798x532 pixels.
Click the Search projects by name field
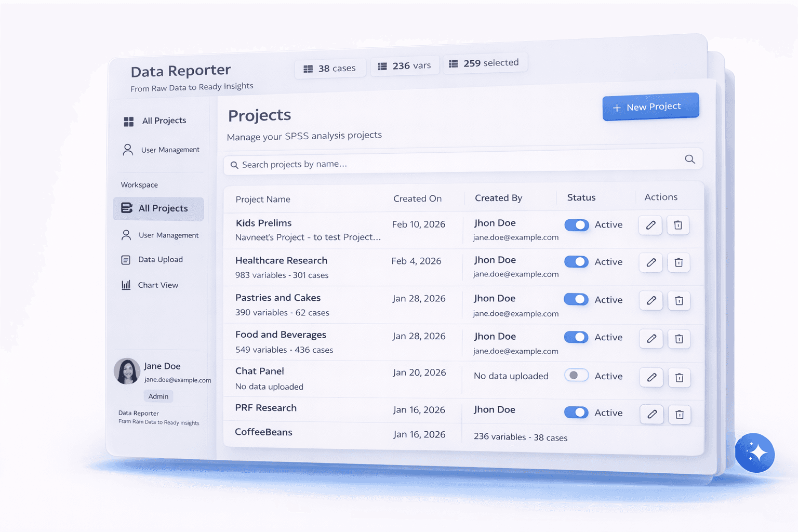click(x=457, y=163)
